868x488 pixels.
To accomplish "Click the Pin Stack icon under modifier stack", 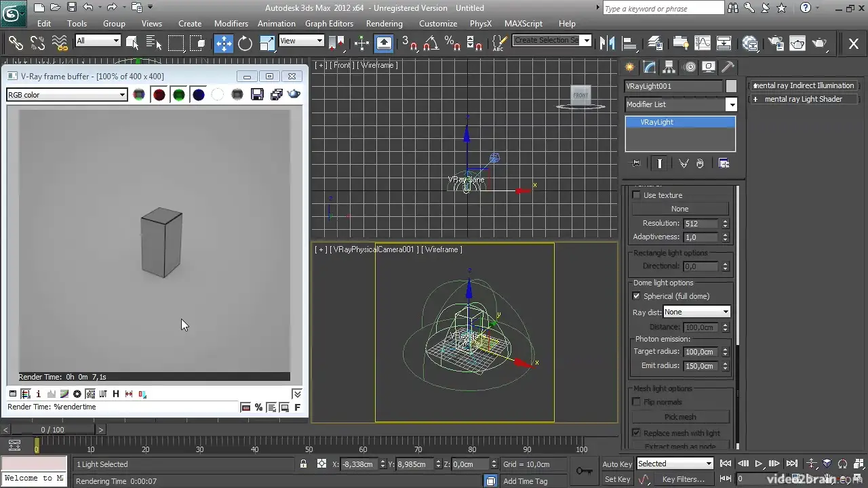I will (636, 163).
